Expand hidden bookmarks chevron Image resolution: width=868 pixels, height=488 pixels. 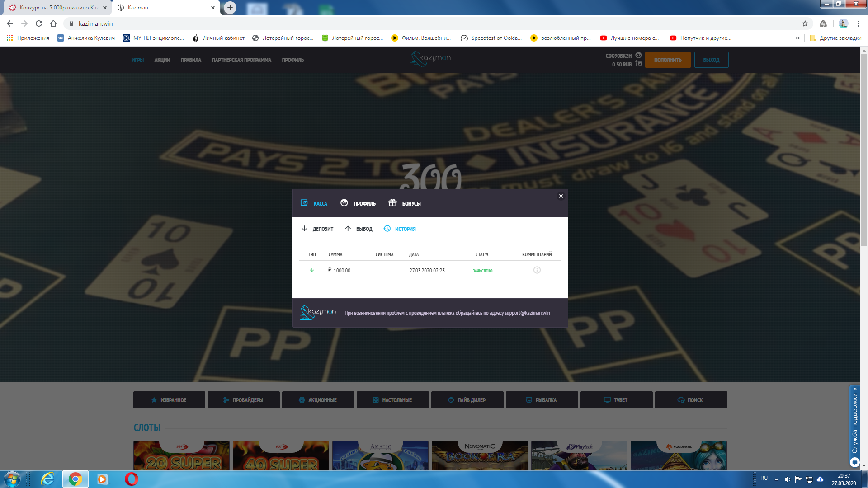[x=798, y=38]
